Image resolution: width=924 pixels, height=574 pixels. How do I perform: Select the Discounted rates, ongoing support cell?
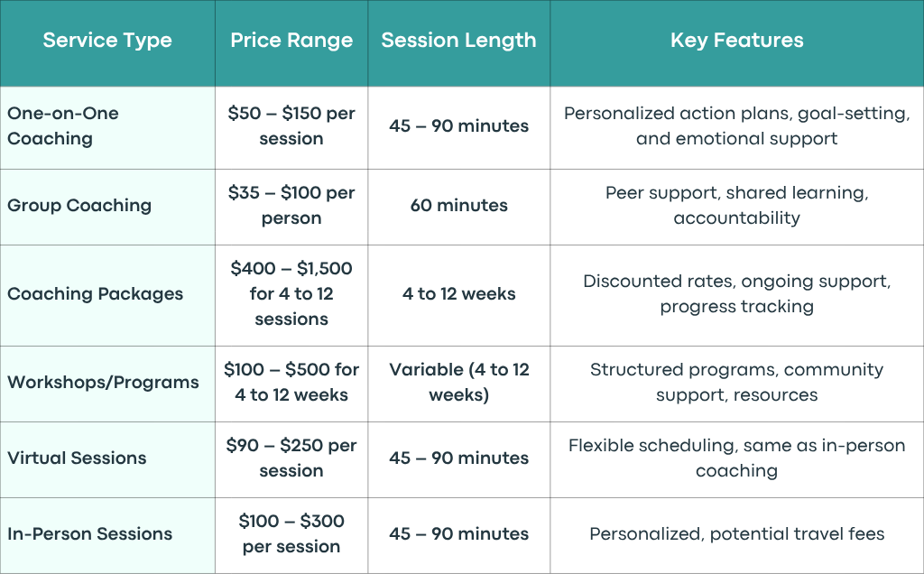[736, 294]
